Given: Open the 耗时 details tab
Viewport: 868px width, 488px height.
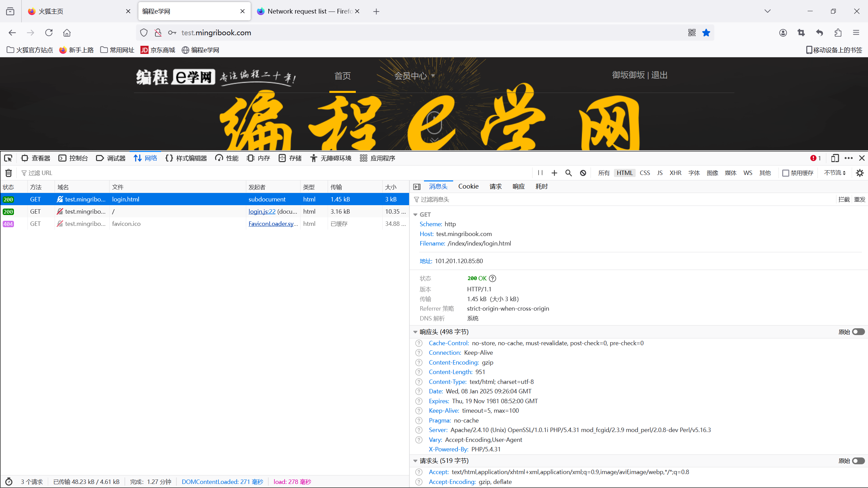Looking at the screenshot, I should (x=542, y=187).
